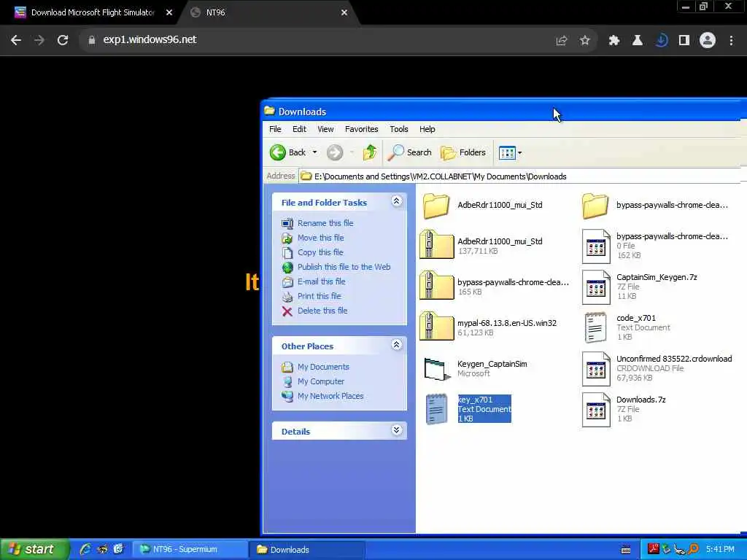Select the key_x701 text document icon
The width and height of the screenshot is (747, 560).
coord(436,408)
